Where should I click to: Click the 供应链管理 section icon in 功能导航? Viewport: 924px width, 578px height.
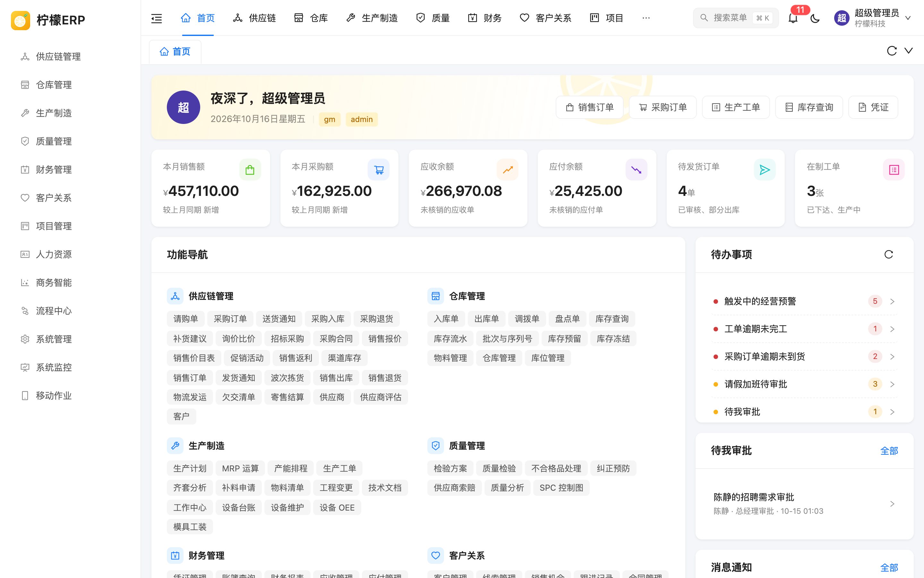pos(175,296)
